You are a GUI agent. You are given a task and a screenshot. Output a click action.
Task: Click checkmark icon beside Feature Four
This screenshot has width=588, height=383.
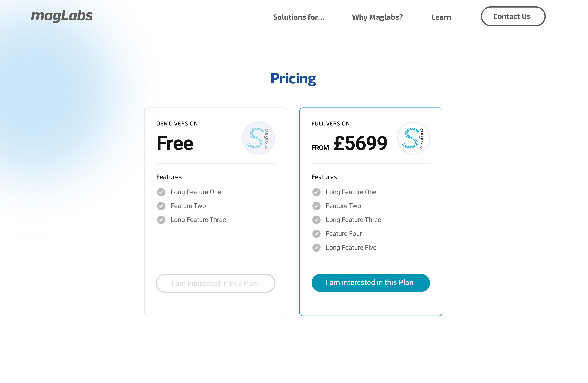316,234
